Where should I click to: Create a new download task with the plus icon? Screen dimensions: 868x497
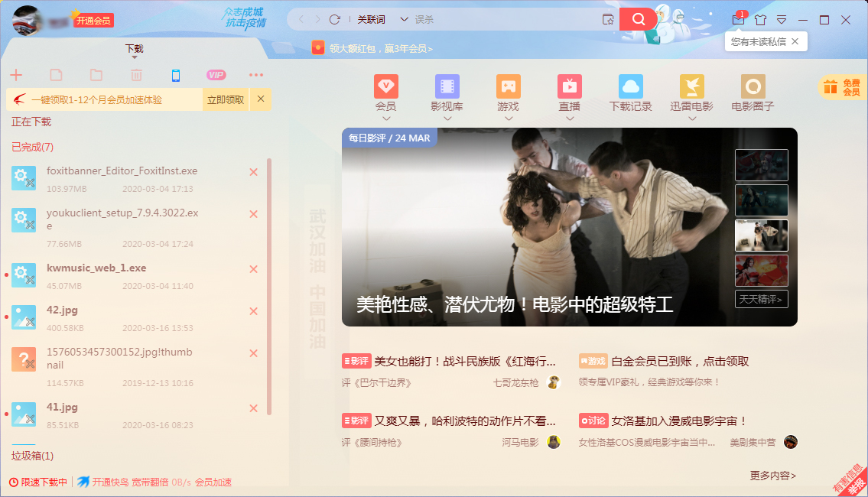point(16,75)
